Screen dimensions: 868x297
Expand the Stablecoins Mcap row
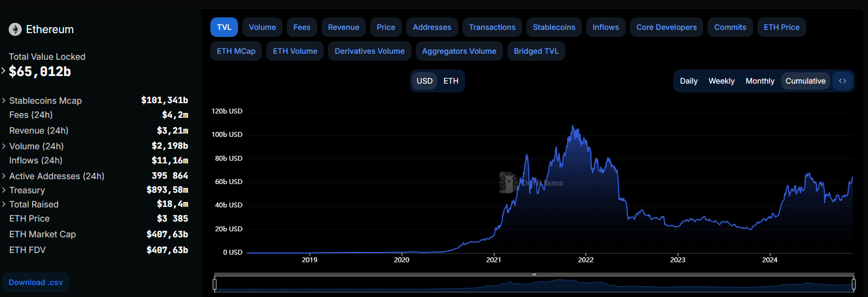pyautogui.click(x=4, y=100)
